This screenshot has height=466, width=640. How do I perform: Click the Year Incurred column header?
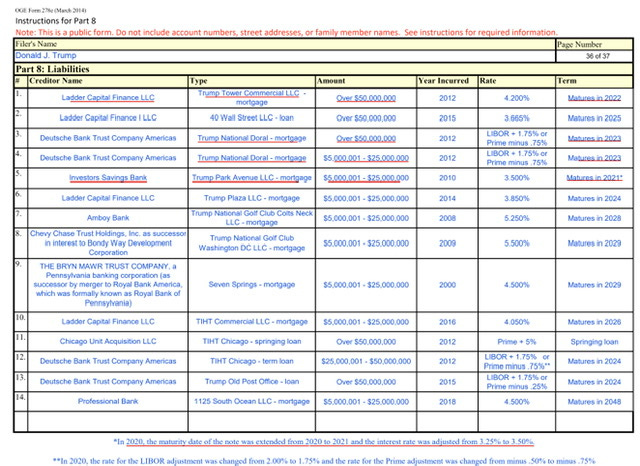pyautogui.click(x=443, y=81)
